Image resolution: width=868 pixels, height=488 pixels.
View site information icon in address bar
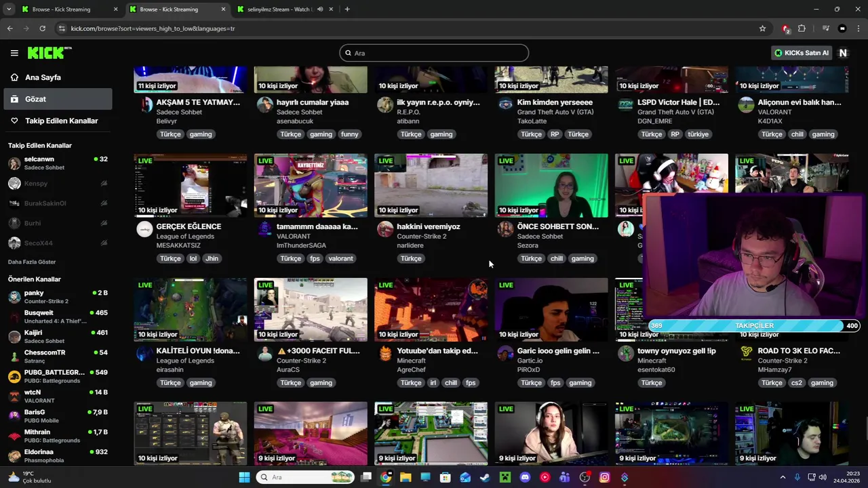tap(62, 28)
